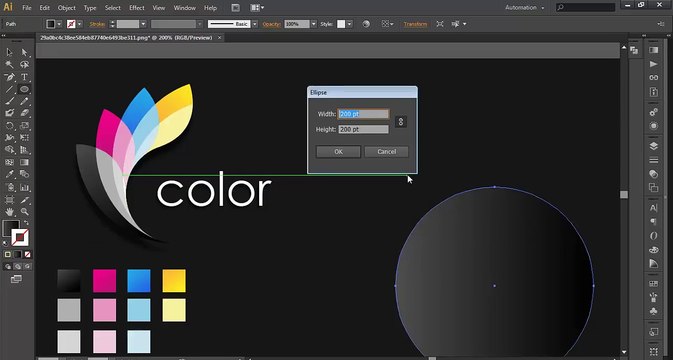Viewport: 673px width, 360px height.
Task: Select the Ellipse tool in toolbox
Action: pos(24,89)
